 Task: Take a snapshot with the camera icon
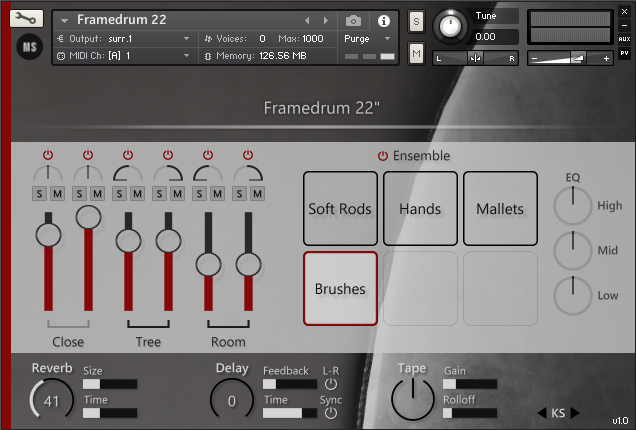click(353, 21)
